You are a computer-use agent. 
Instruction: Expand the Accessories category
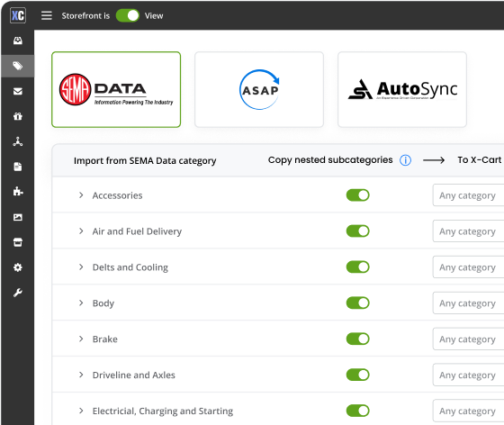[81, 195]
